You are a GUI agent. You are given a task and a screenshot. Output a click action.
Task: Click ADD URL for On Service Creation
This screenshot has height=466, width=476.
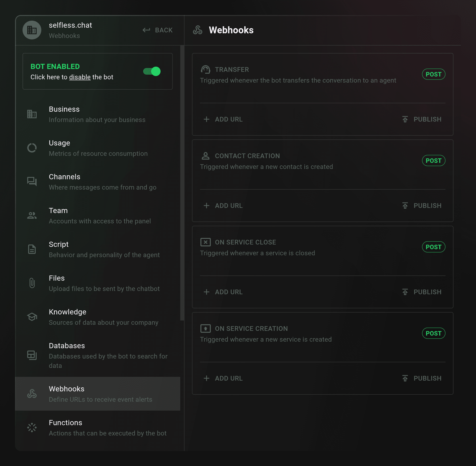[x=223, y=378]
